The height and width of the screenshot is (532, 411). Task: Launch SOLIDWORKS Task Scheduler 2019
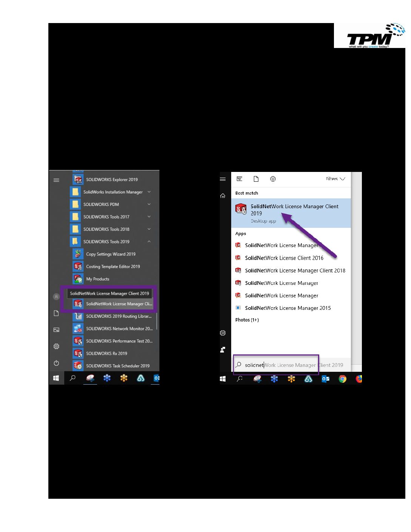(117, 366)
